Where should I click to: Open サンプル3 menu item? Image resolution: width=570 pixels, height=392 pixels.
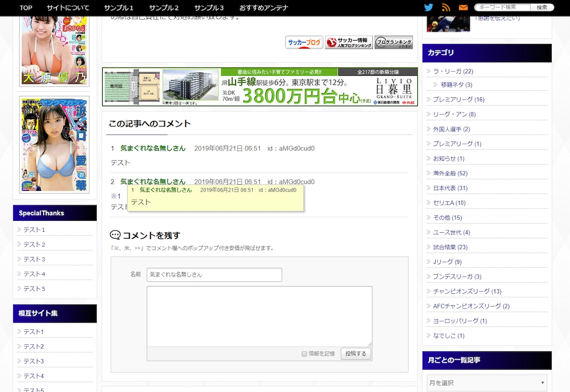pyautogui.click(x=209, y=8)
